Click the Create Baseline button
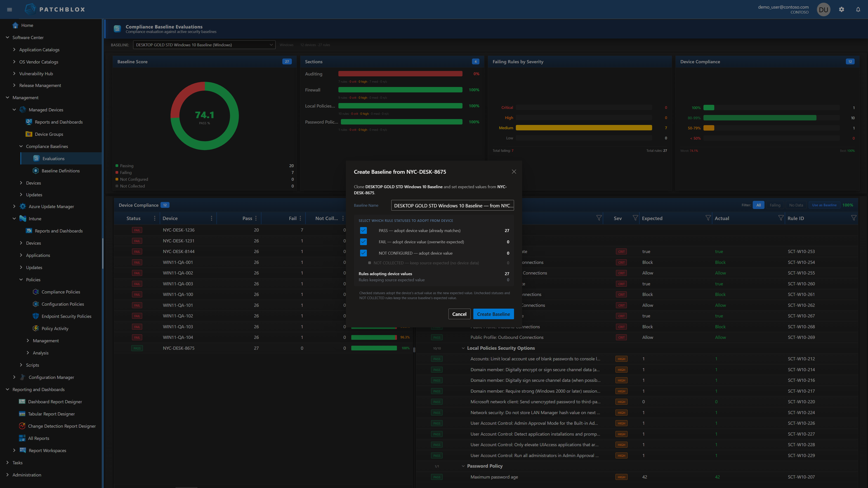 tap(493, 314)
